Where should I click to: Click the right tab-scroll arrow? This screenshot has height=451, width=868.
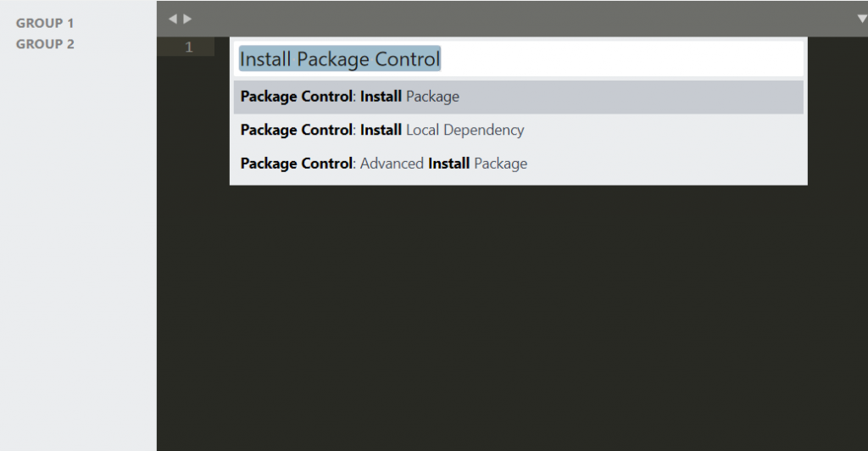[187, 19]
